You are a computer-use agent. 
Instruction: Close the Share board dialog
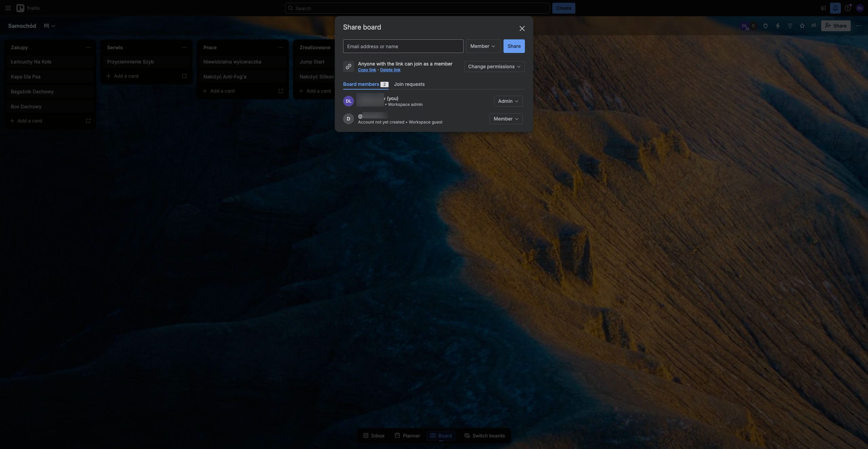(522, 29)
